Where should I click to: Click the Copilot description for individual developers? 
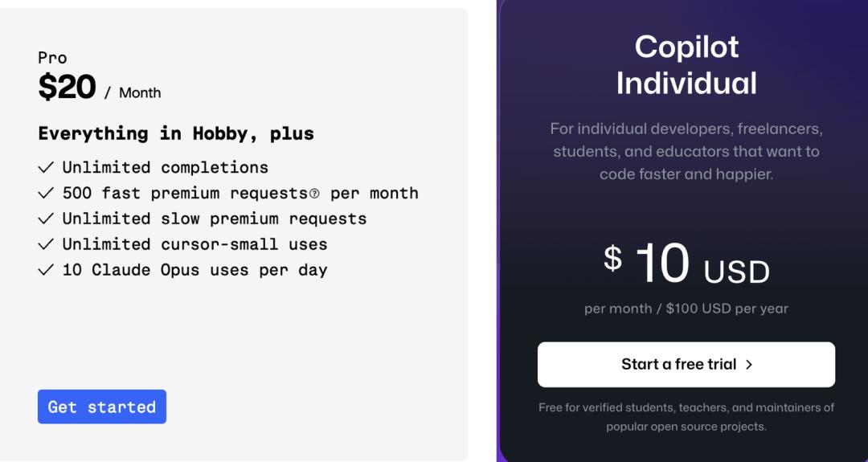(686, 151)
